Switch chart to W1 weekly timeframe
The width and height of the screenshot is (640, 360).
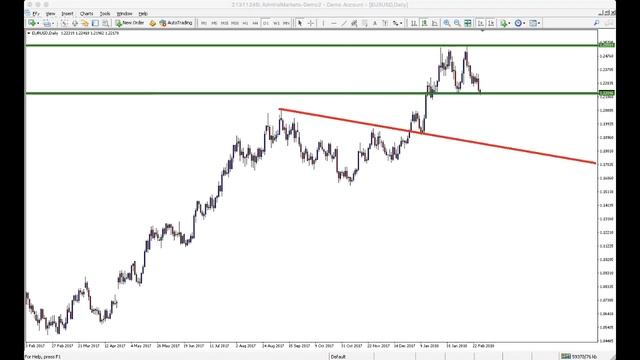pos(276,23)
